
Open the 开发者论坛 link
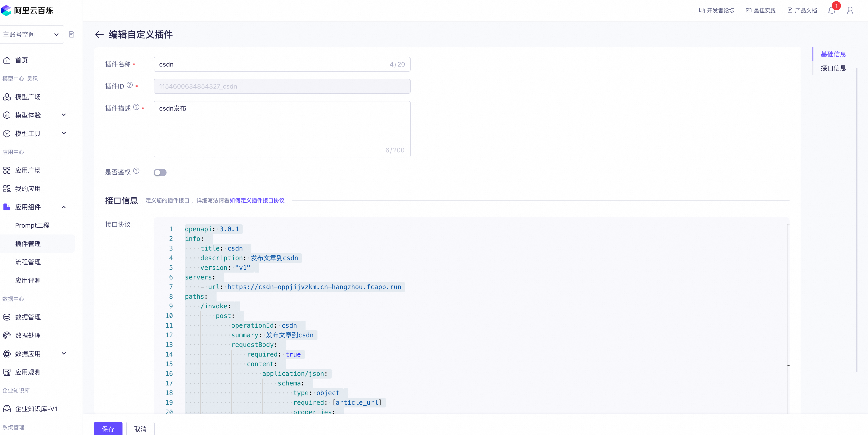pos(721,11)
